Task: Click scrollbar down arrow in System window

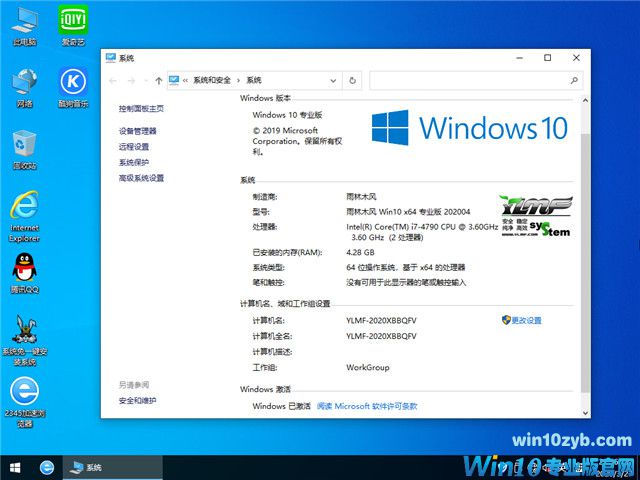Action: click(x=585, y=413)
